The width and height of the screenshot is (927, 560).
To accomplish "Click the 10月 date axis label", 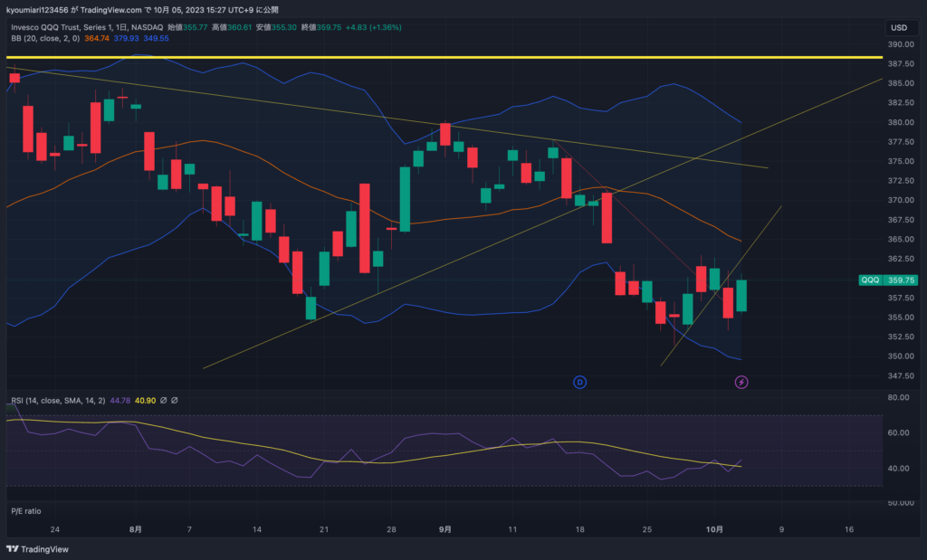I will tap(714, 529).
